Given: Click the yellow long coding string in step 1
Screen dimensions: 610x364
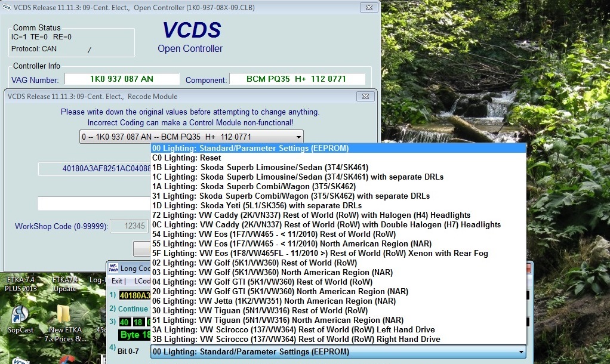Looking at the screenshot, I should tap(135, 295).
